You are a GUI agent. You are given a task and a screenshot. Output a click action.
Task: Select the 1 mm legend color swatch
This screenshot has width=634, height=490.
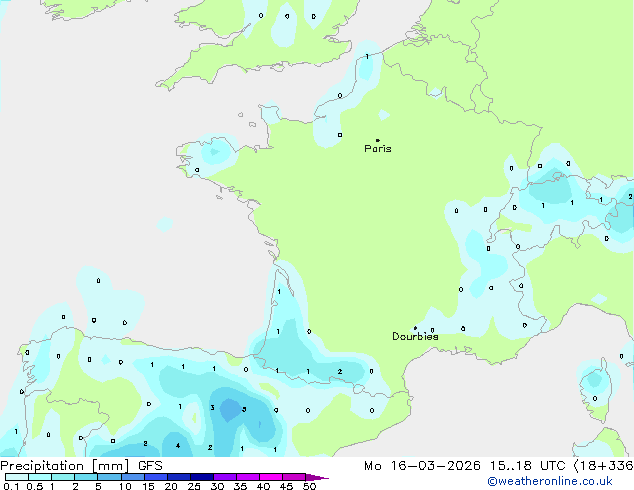63,477
